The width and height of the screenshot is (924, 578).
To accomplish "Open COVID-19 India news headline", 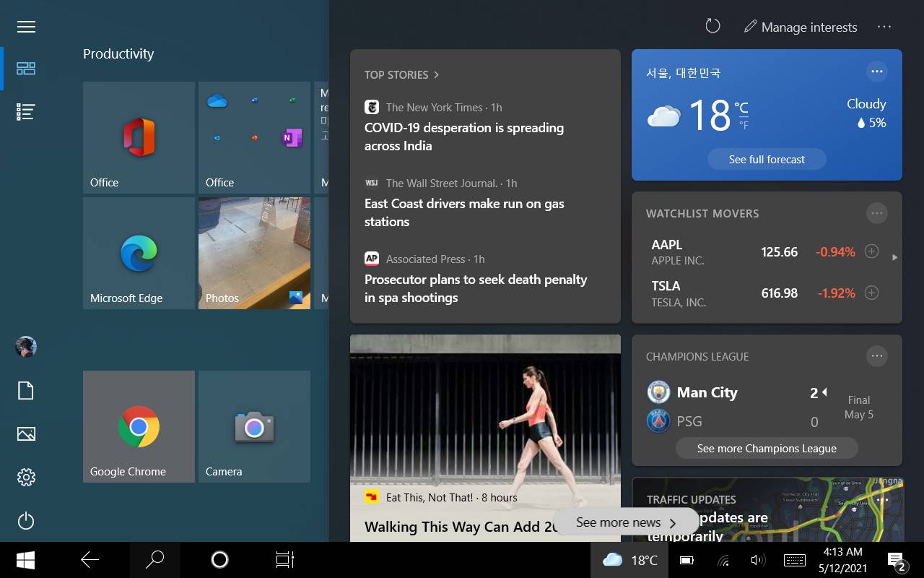I will click(x=463, y=137).
